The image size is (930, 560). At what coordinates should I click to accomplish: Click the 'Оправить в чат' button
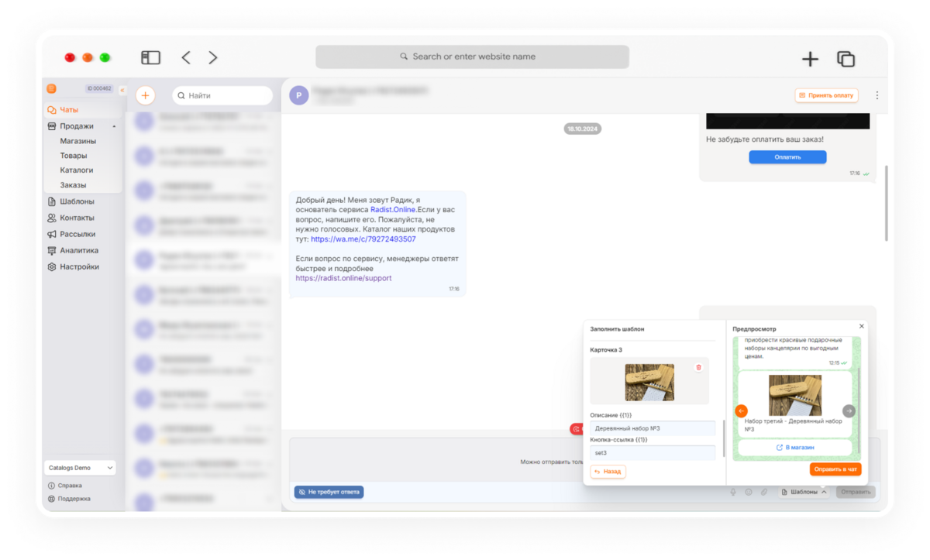(x=835, y=469)
